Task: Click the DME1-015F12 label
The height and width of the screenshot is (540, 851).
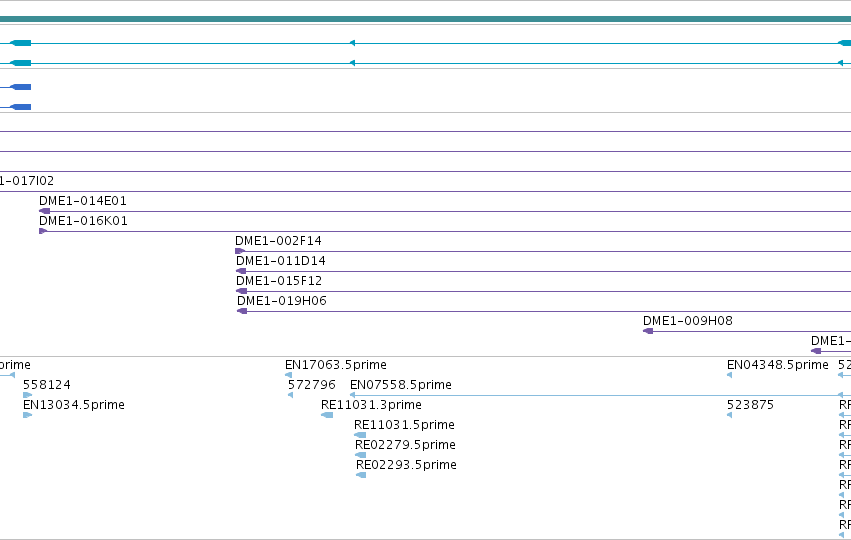Action: pos(279,281)
